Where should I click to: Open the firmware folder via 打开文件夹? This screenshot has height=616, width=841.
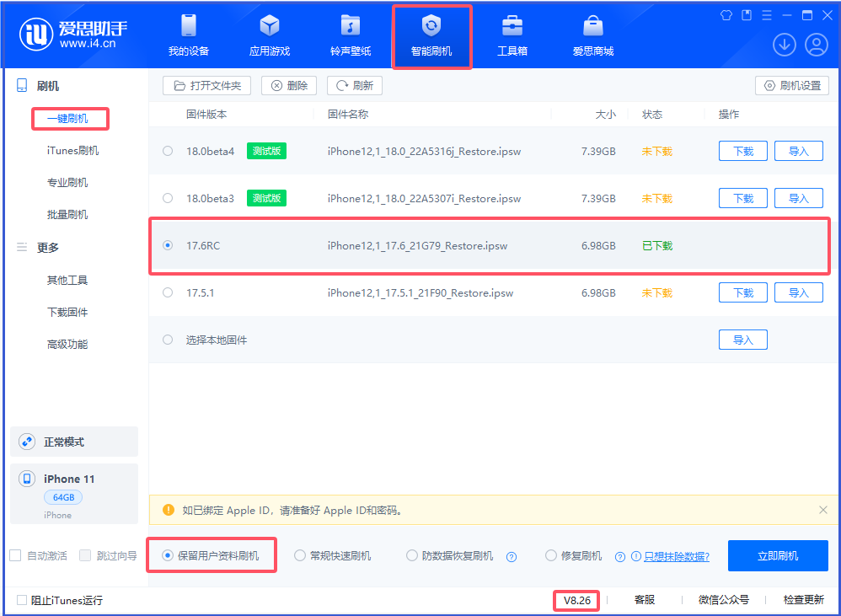(x=207, y=85)
